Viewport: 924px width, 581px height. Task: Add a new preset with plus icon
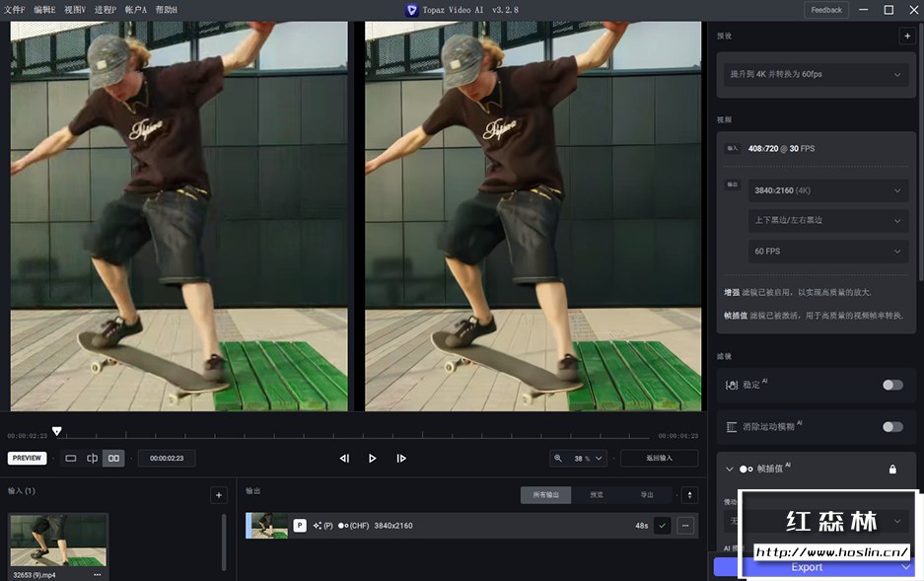(x=906, y=36)
